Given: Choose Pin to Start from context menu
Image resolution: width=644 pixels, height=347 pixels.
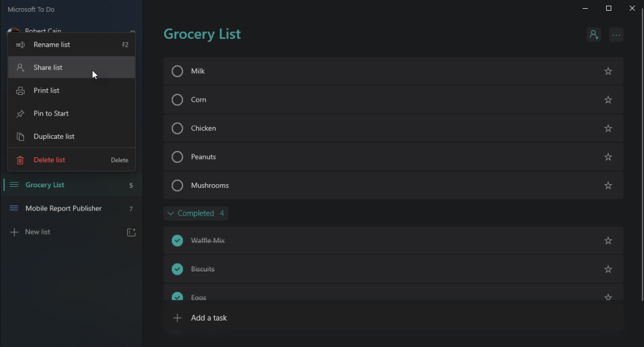Looking at the screenshot, I should (51, 114).
